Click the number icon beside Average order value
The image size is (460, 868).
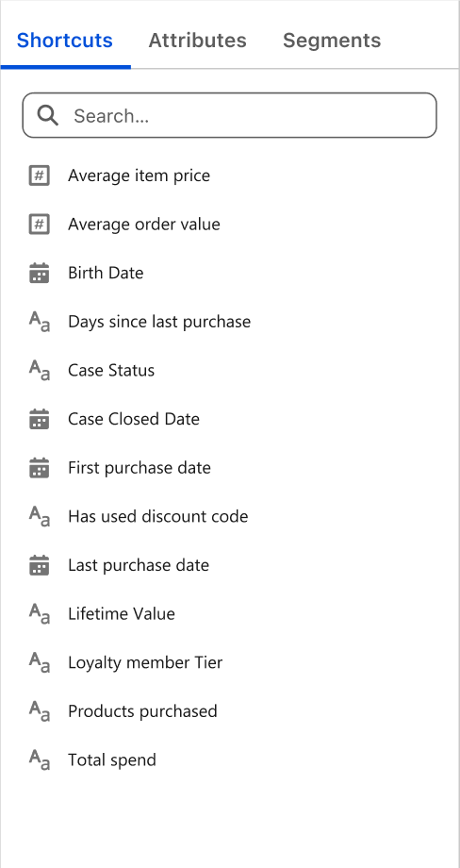(x=40, y=225)
